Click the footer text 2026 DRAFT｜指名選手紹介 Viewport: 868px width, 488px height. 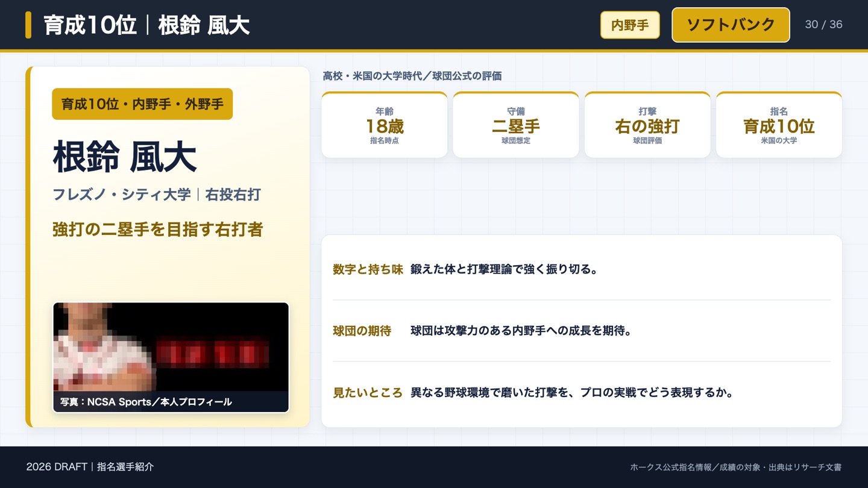(90, 467)
